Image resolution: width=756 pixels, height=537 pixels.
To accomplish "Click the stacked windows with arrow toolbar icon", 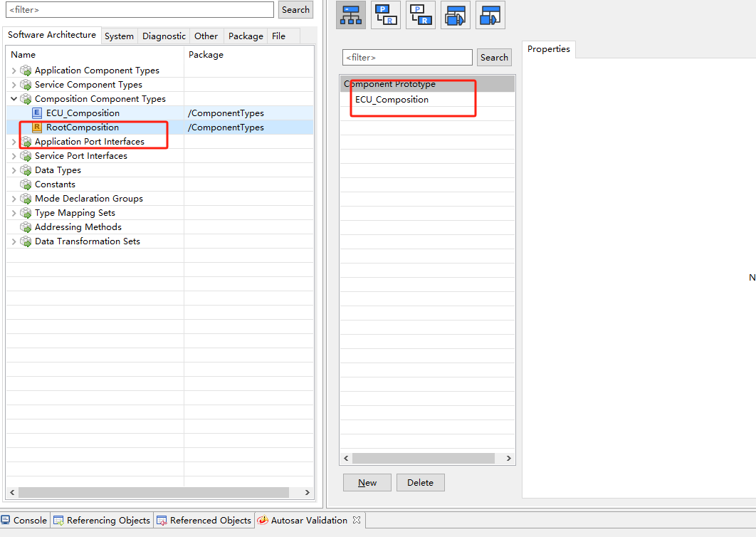I will [456, 15].
